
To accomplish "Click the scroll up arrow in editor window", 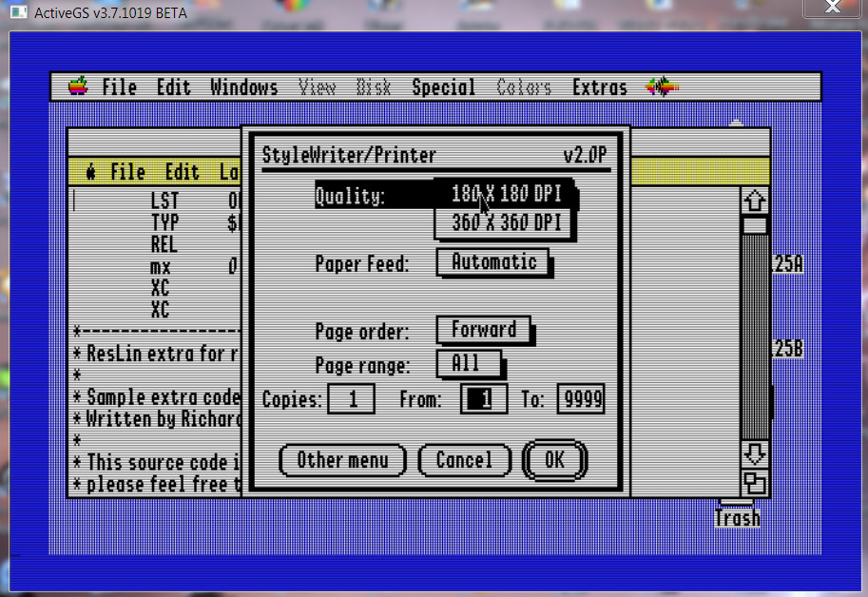I will tap(755, 201).
